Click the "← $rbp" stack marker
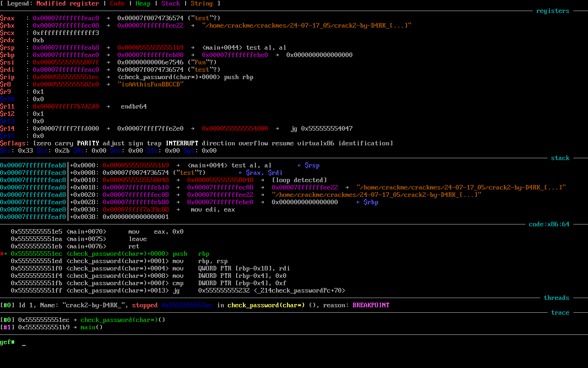 367,202
